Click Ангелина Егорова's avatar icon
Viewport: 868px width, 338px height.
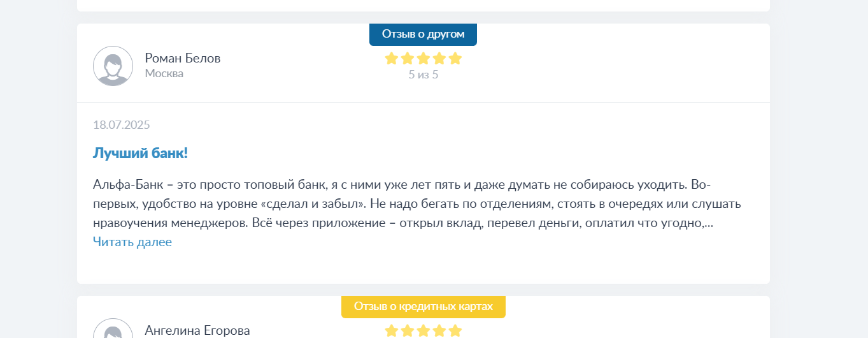tap(113, 328)
